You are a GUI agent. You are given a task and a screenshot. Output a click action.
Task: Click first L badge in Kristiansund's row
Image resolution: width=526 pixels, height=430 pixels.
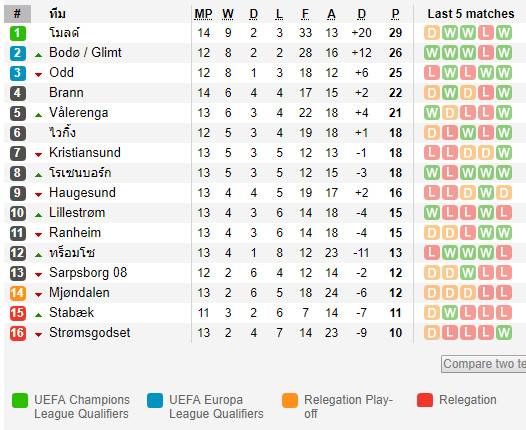coord(432,153)
